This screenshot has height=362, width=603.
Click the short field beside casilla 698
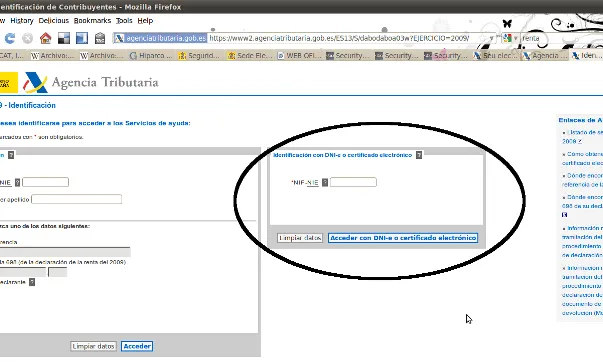[x=57, y=272]
